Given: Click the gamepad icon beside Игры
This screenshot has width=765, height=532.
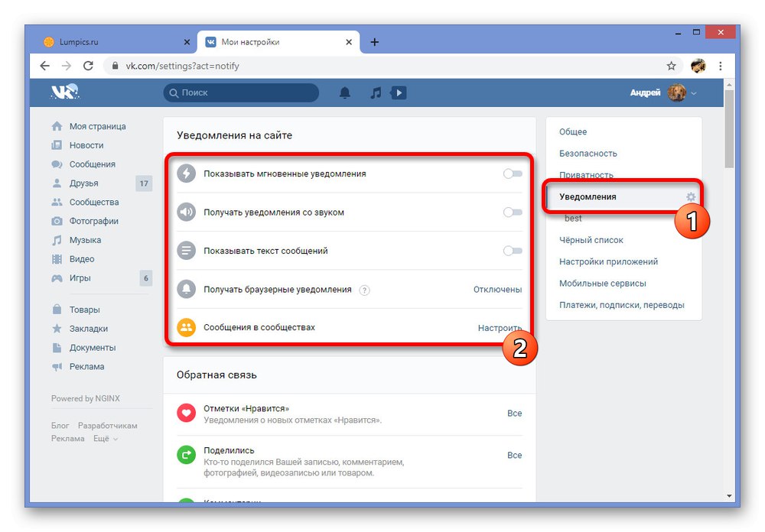Looking at the screenshot, I should click(57, 278).
